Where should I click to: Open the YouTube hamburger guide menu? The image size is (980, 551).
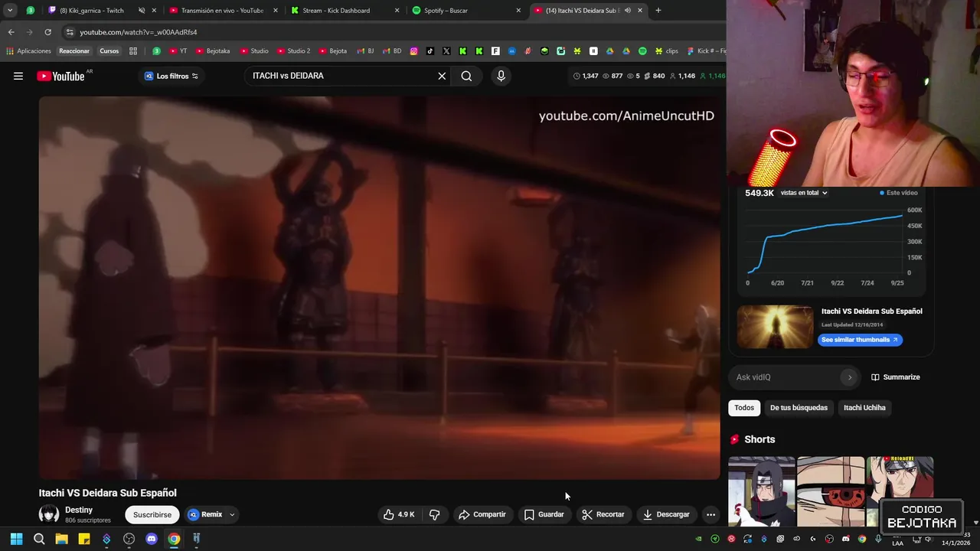(x=18, y=76)
